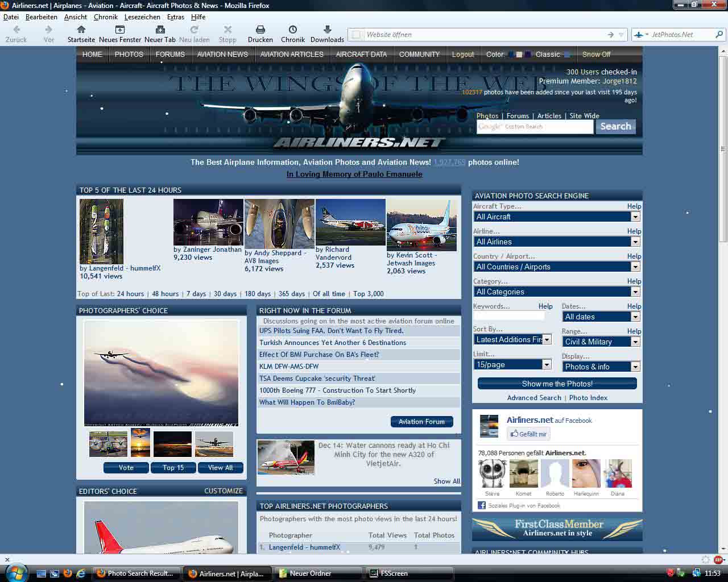
Task: Click the Keywords input field
Action: (509, 316)
